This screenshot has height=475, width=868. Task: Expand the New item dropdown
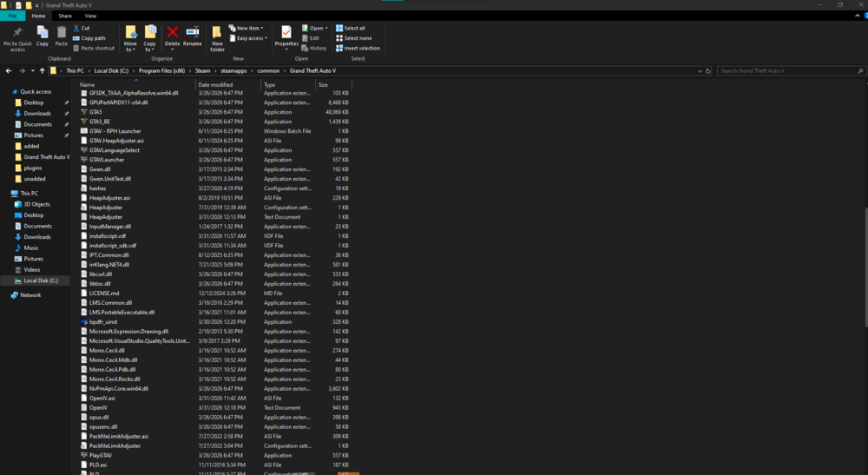(247, 29)
